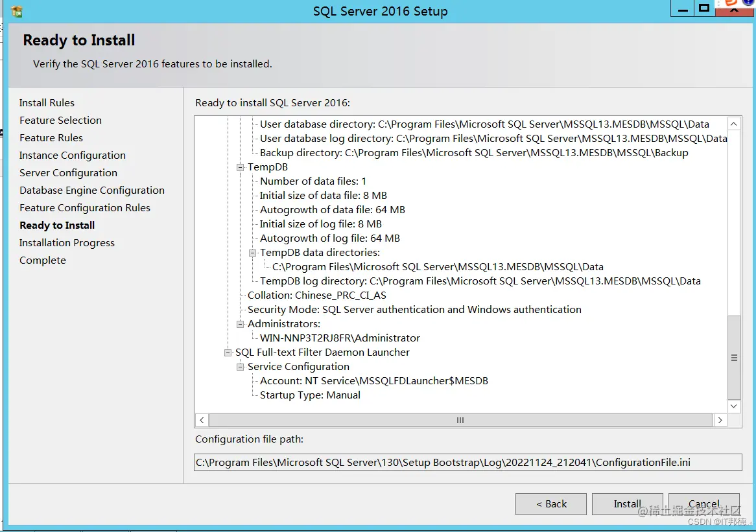Select the NT Service account row
Viewport: 756px width, 532px height.
pos(374,380)
